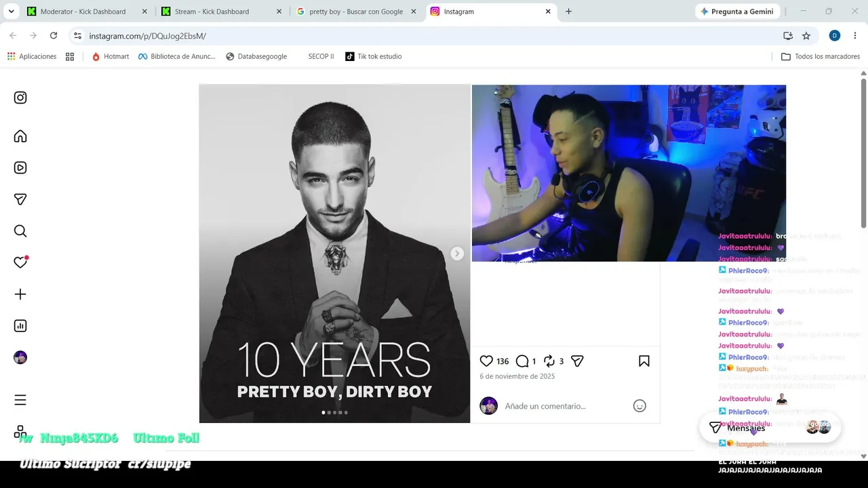Open the dashboard chart icon in sidebar

tap(20, 326)
